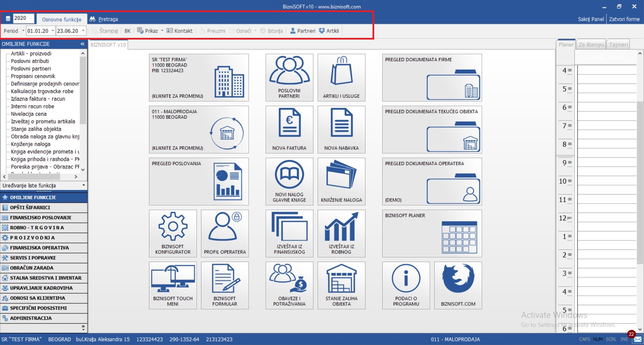Create a Nova Faktura
The width and height of the screenshot is (644, 345).
click(289, 129)
